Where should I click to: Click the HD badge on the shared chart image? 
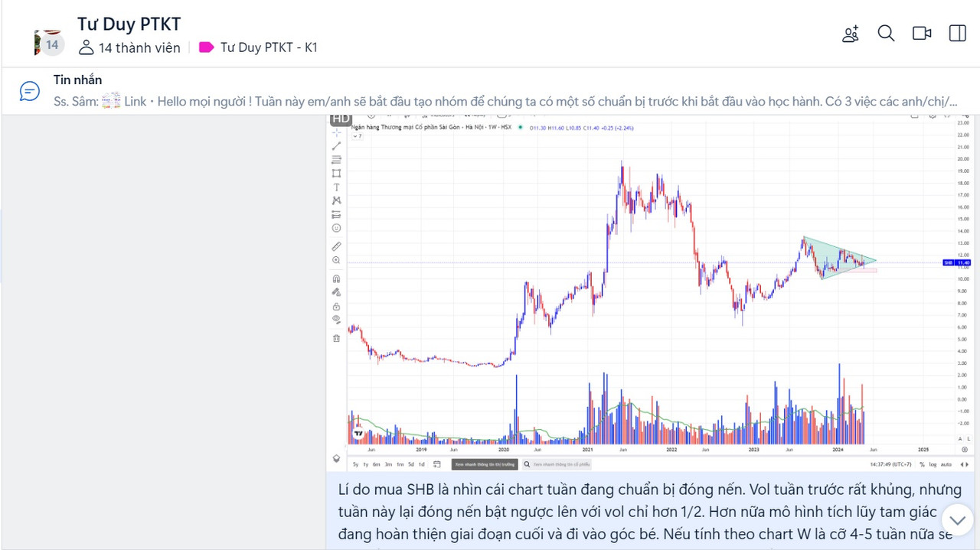tap(340, 119)
